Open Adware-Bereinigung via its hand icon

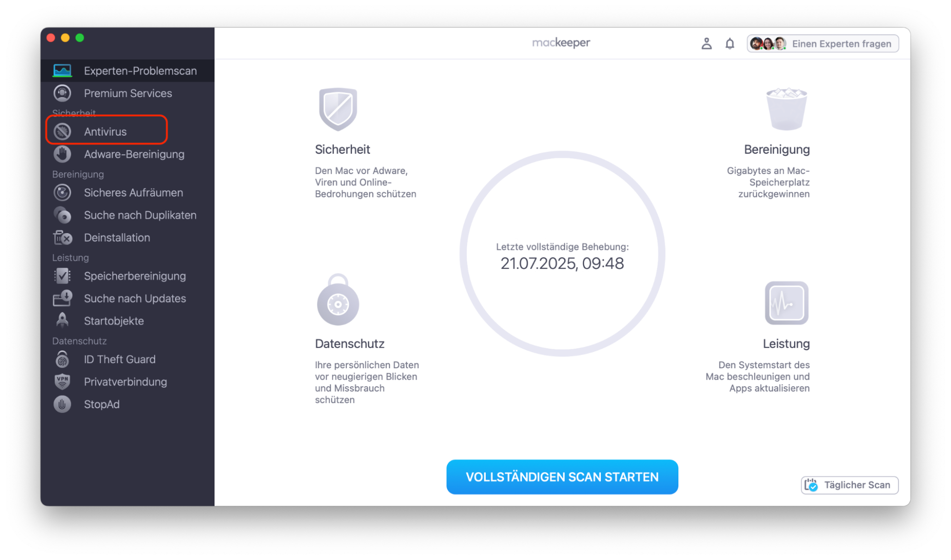coord(62,154)
